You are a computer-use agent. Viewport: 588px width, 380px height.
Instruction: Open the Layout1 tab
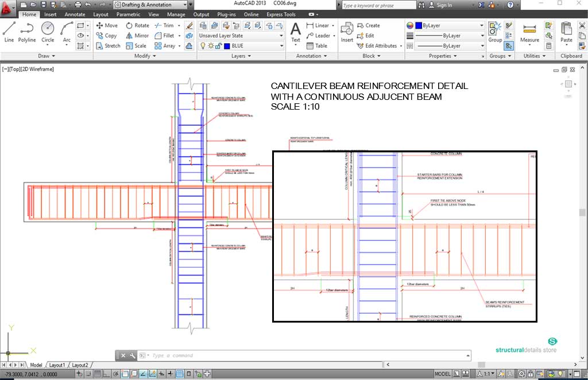(57, 365)
